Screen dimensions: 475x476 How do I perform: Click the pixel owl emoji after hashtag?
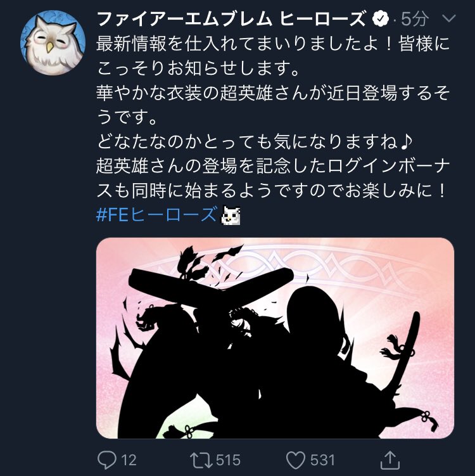coord(231,215)
